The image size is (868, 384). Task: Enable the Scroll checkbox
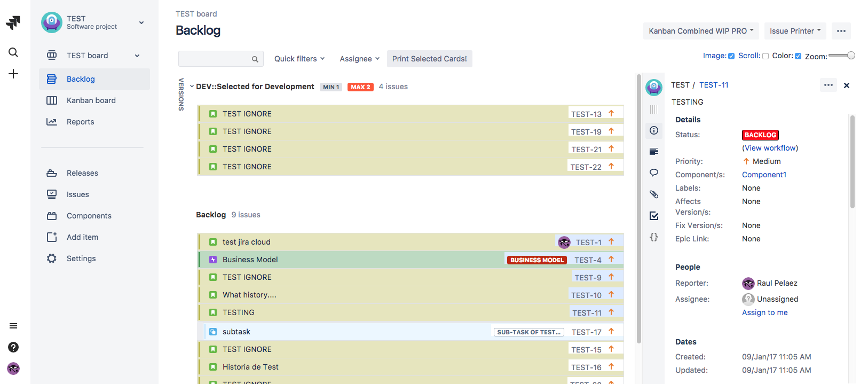point(766,56)
